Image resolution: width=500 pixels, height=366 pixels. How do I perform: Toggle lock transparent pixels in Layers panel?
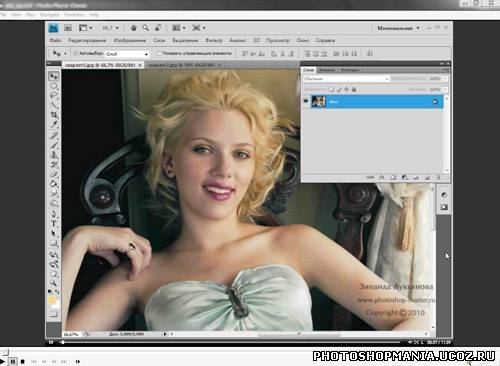[x=331, y=89]
